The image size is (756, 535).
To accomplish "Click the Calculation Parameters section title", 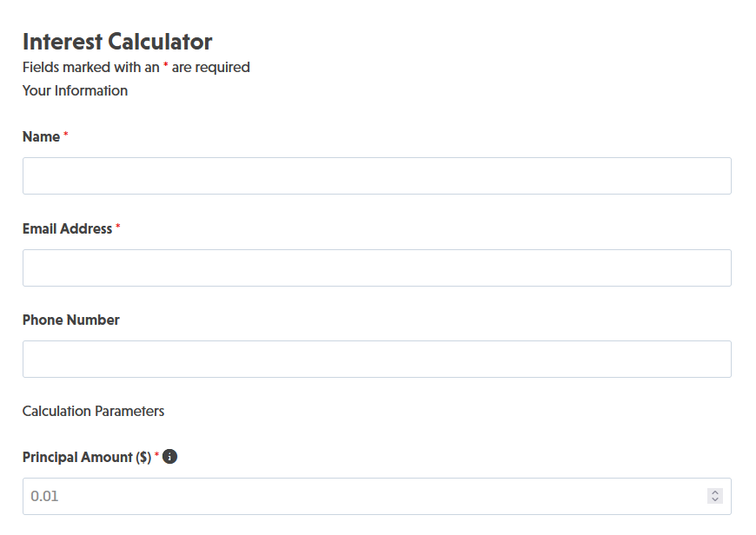I will (x=93, y=411).
